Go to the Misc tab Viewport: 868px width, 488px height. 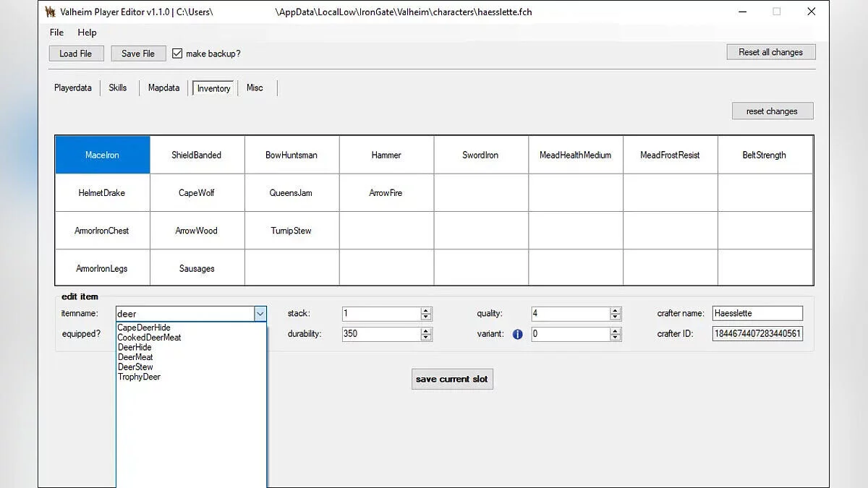pyautogui.click(x=255, y=87)
